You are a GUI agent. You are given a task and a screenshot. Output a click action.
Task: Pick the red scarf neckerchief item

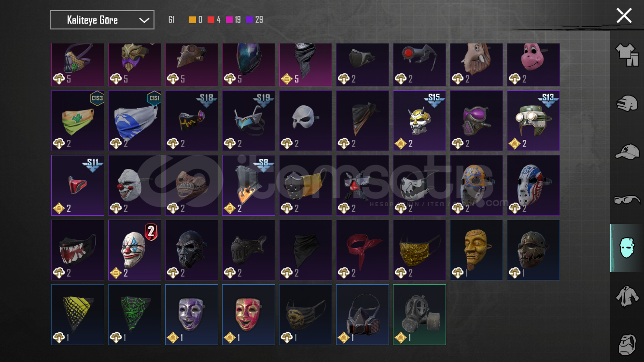point(363,250)
